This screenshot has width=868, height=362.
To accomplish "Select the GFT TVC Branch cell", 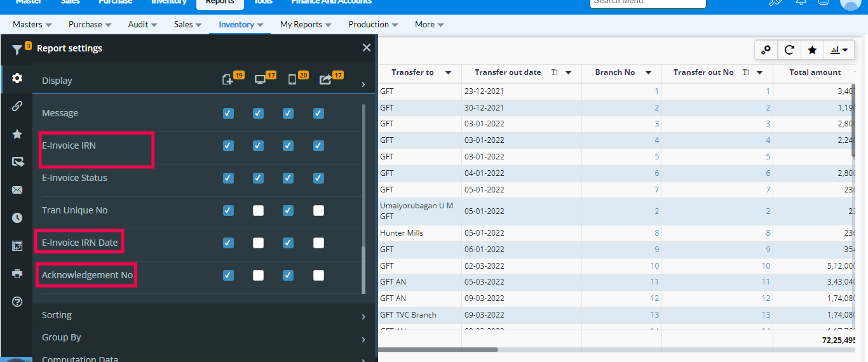I will tap(421, 315).
